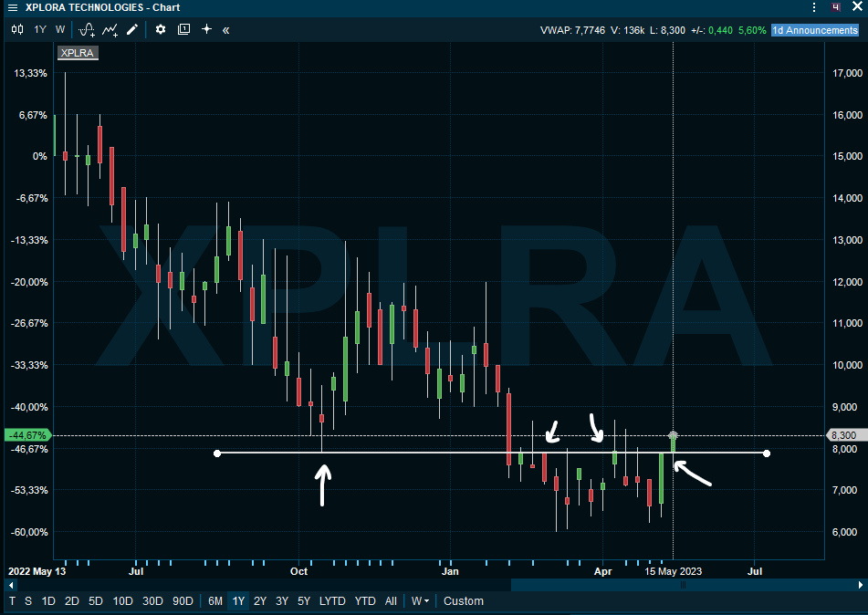Open the W interval selector in the toolbar
The image size is (868, 615).
tap(60, 29)
